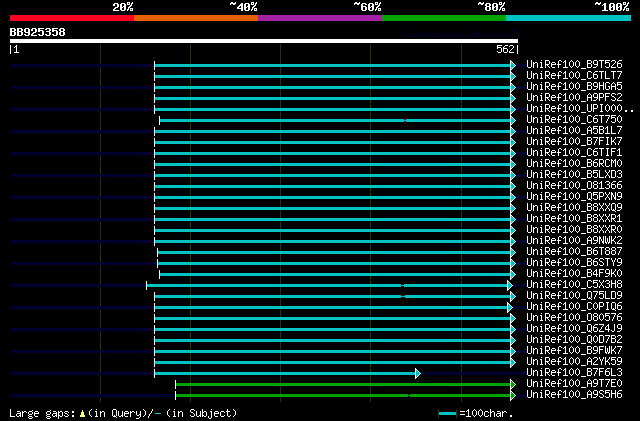Open hit UniRef100_A9PFS2
The width and height of the screenshot is (640, 421).
pos(574,98)
